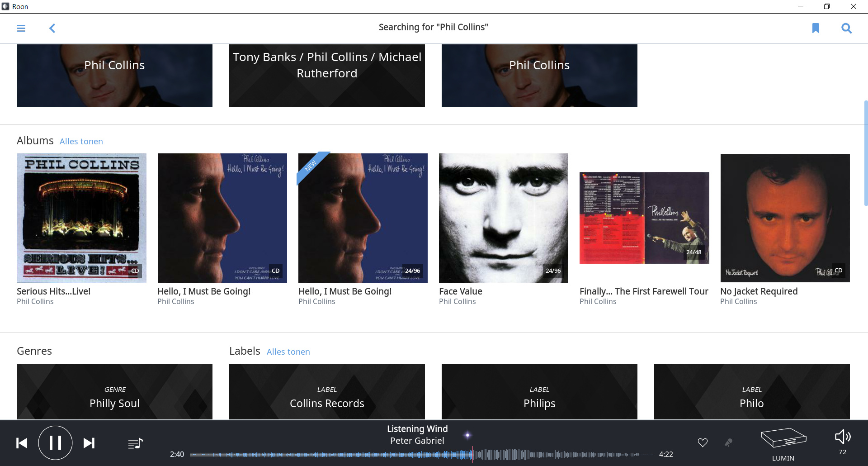868x466 pixels.
Task: Skip to previous track
Action: tap(22, 443)
